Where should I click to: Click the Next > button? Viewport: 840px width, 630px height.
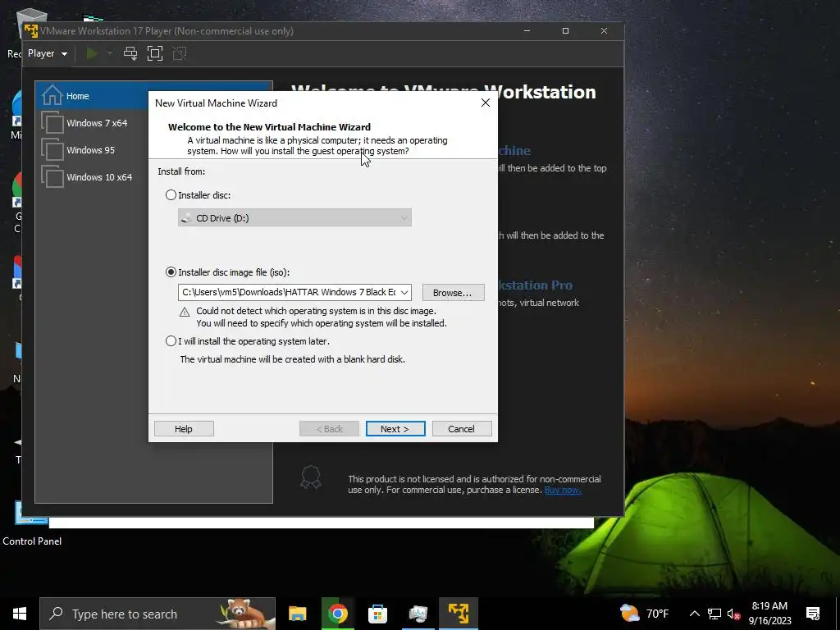(395, 428)
